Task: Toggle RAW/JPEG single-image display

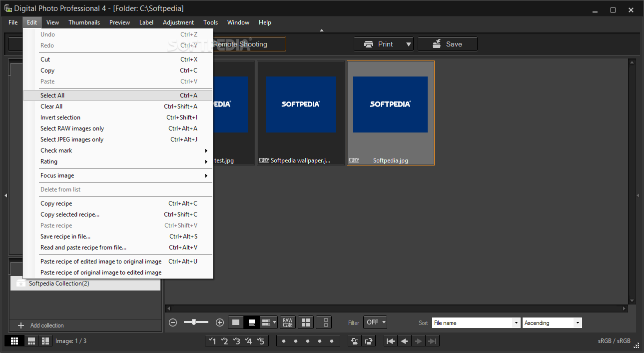Action: point(287,322)
